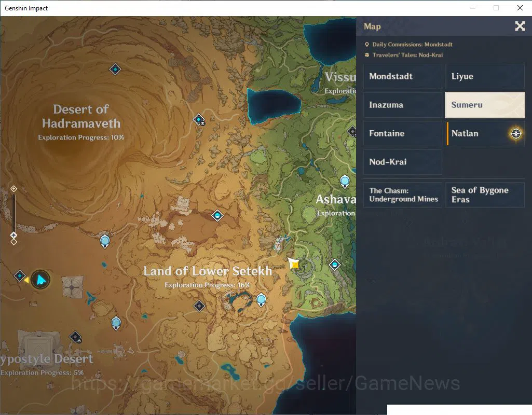532x415 pixels.
Task: Click 'Exploration Progress: 16%' text
Action: pos(207,285)
